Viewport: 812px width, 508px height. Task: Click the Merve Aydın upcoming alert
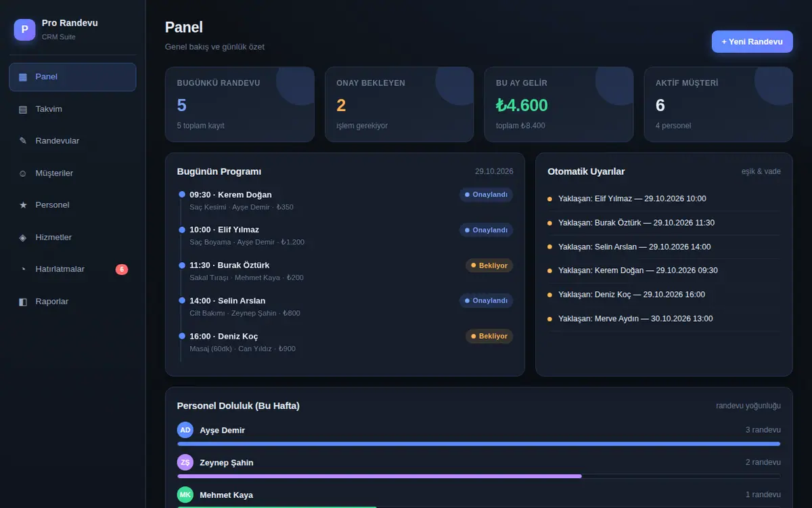coord(664,319)
